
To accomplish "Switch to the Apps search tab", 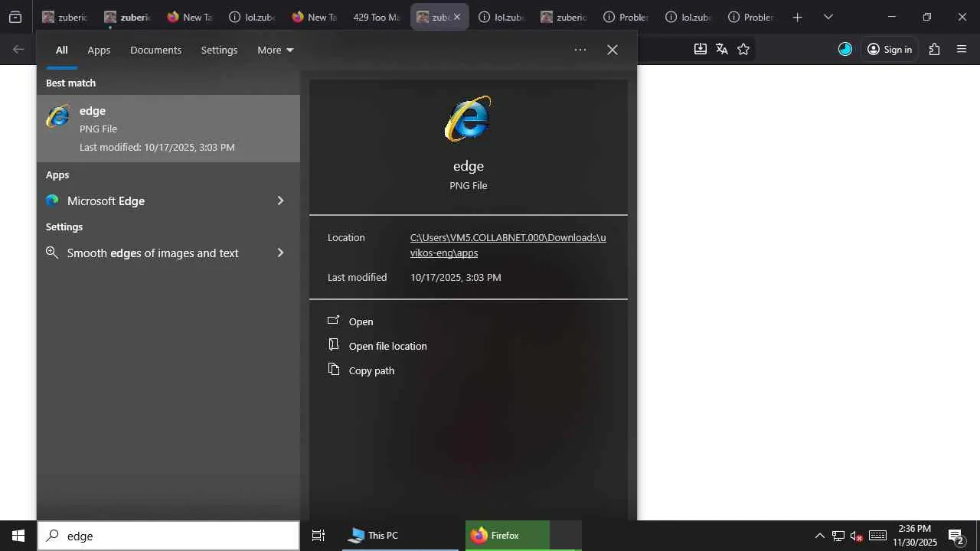I will 99,50.
